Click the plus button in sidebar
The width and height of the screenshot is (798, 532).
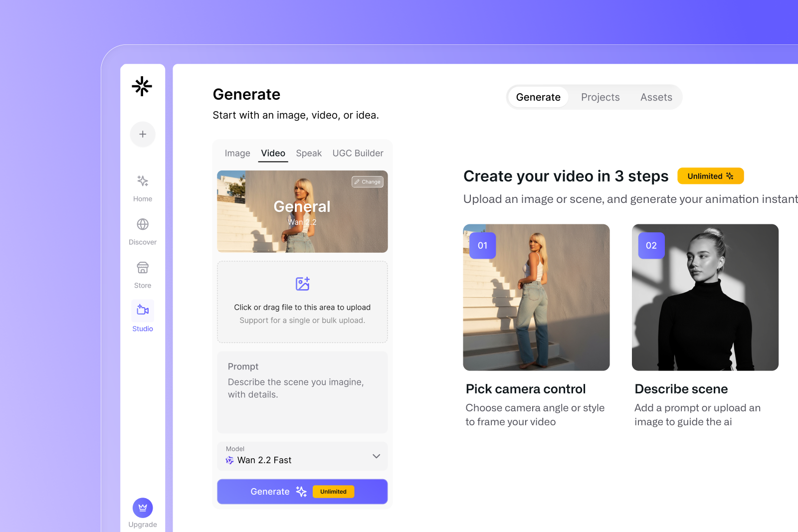click(x=143, y=134)
